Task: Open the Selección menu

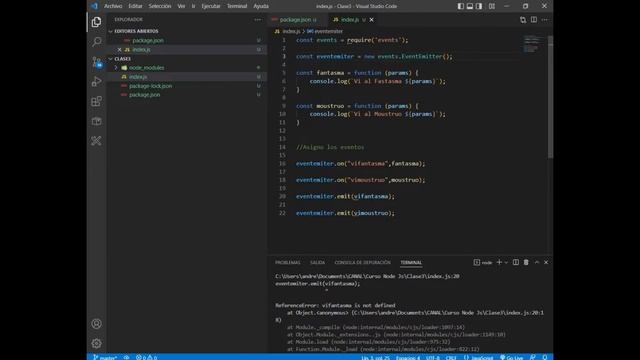Action: 160,6
